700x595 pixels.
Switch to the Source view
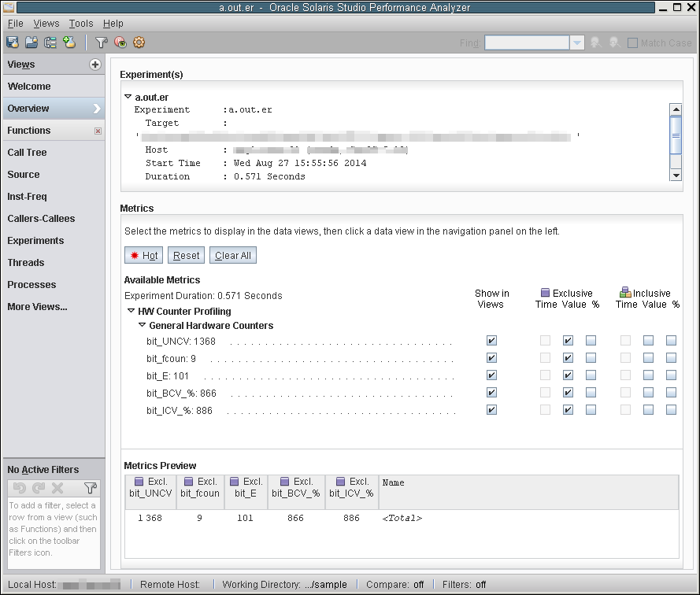pos(54,175)
